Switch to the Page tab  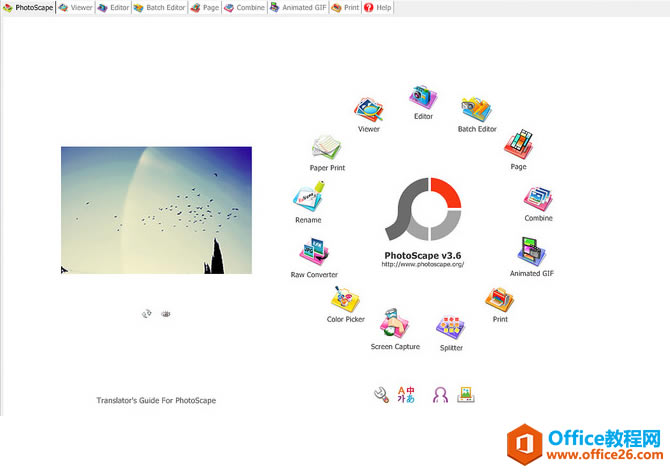[x=205, y=8]
